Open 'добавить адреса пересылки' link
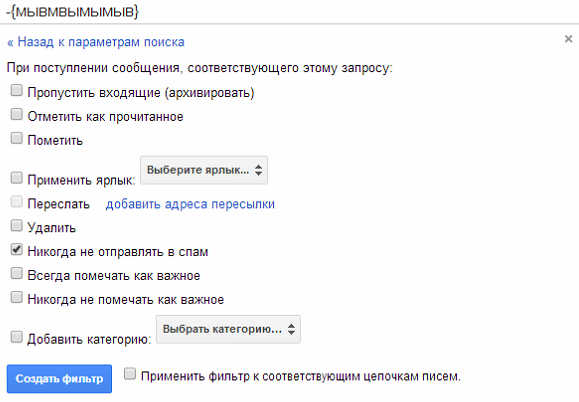This screenshot has height=402, width=579. (190, 204)
